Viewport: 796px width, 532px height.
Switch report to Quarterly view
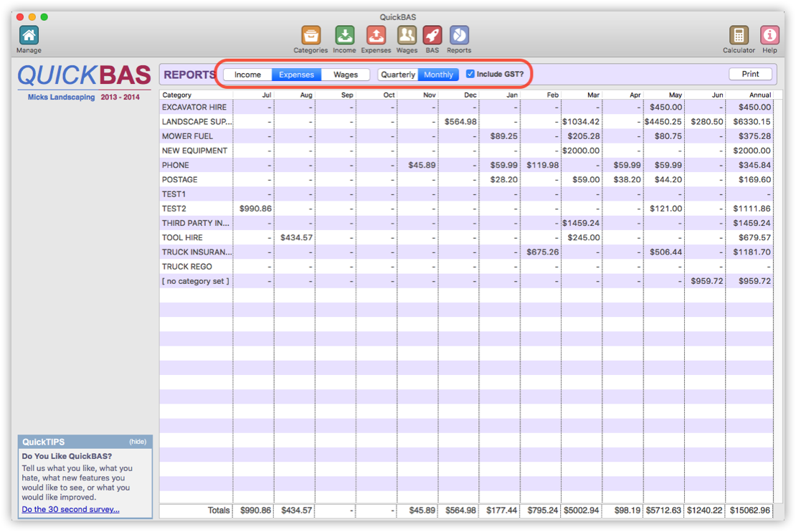coord(398,74)
